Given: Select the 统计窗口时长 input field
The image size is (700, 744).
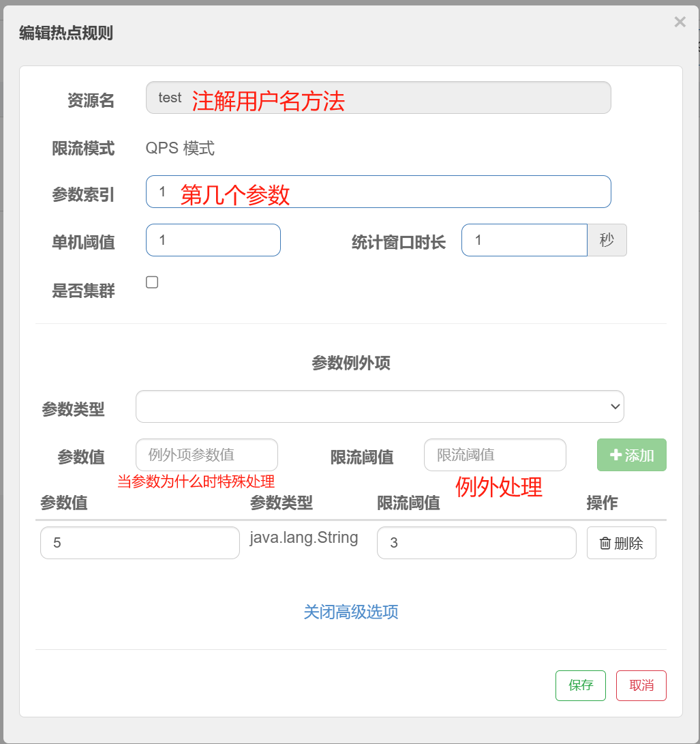Looking at the screenshot, I should (523, 240).
